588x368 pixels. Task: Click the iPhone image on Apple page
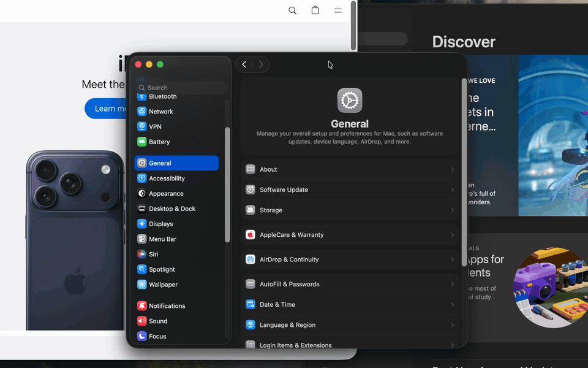tap(75, 240)
